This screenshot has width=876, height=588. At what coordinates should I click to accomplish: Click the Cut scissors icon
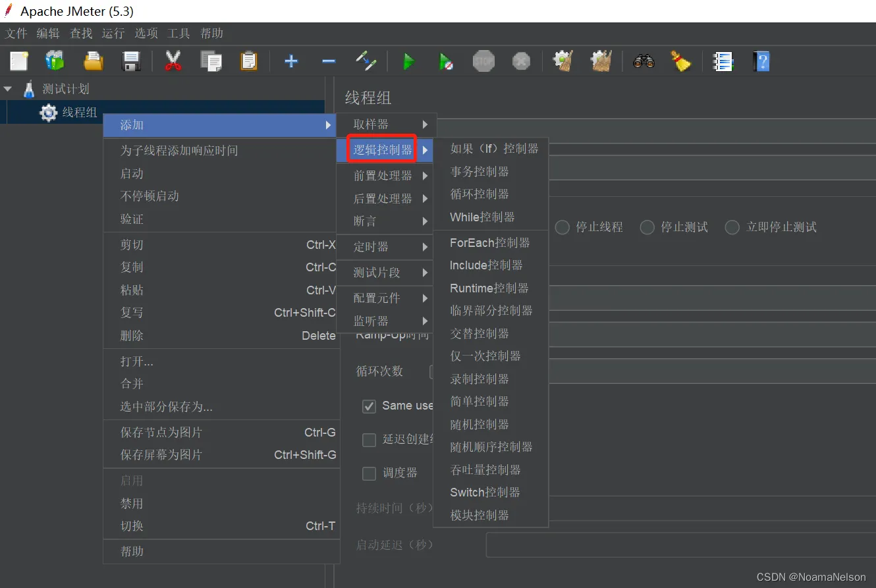(x=173, y=61)
